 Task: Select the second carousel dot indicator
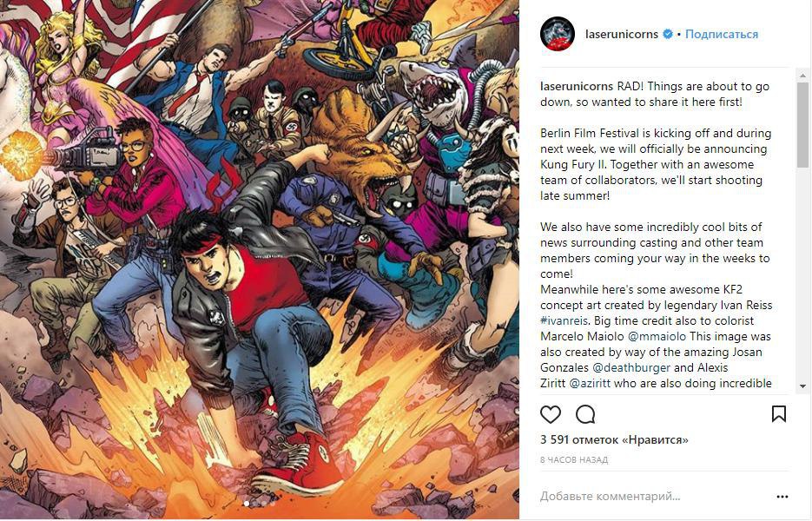(x=255, y=504)
